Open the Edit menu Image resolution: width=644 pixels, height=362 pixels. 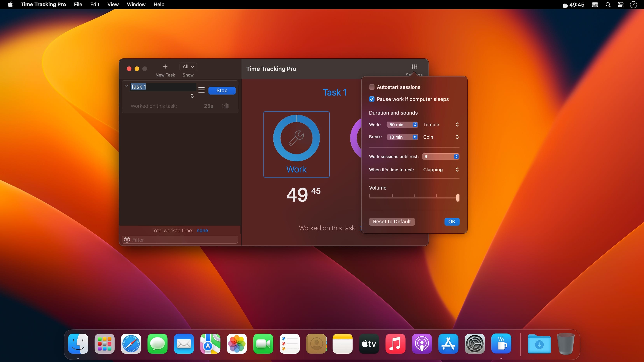click(x=95, y=4)
